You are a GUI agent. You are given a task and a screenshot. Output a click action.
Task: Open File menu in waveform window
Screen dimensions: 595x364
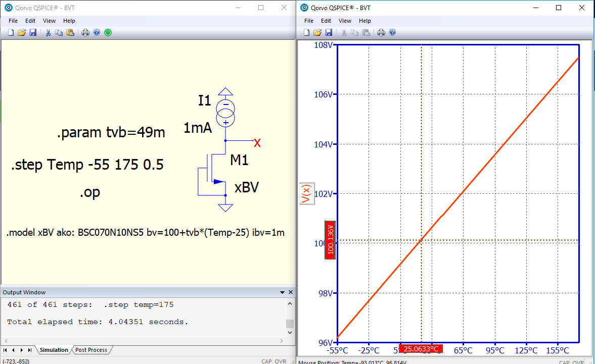pos(309,21)
